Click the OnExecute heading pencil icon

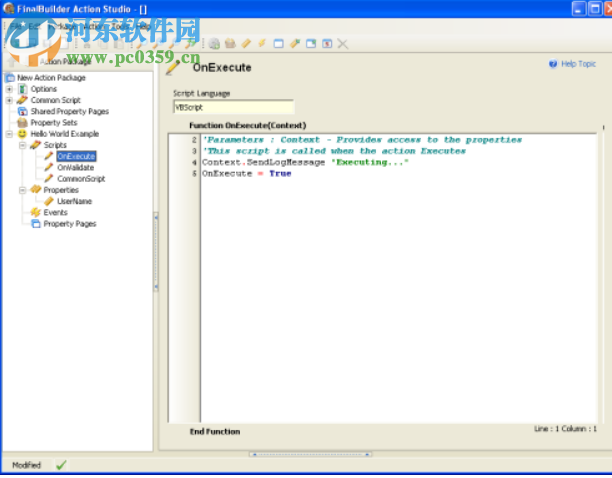173,68
